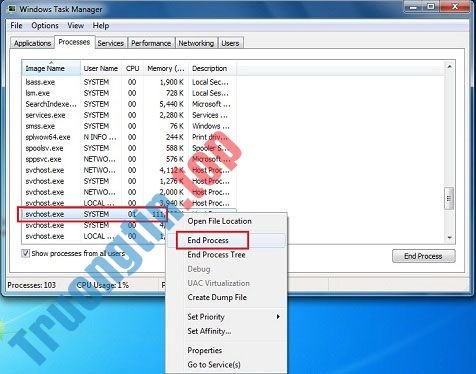
Task: Open the Performance tab
Action: tap(151, 43)
